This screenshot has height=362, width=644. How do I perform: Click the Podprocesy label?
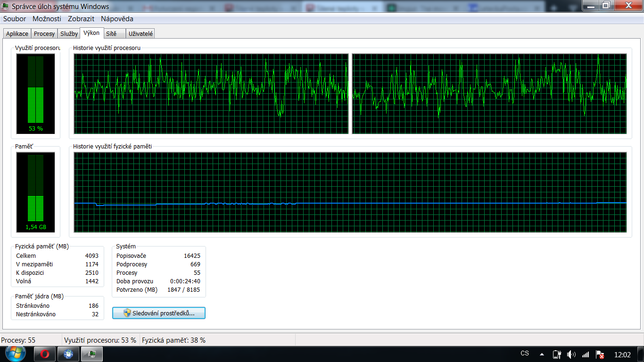point(132,264)
